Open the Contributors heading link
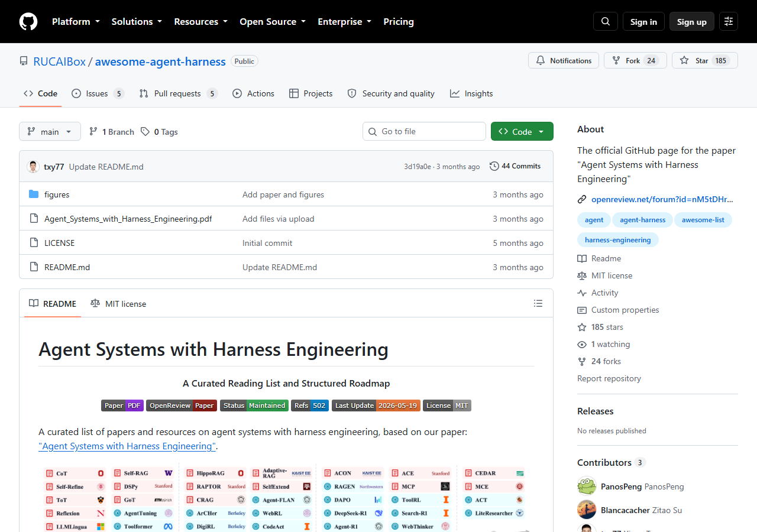757x532 pixels. pyautogui.click(x=611, y=462)
